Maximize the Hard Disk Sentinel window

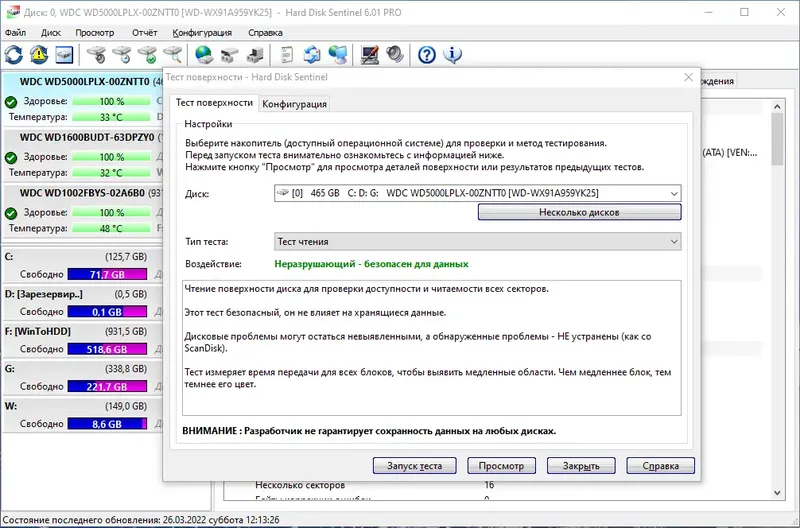pyautogui.click(x=744, y=12)
